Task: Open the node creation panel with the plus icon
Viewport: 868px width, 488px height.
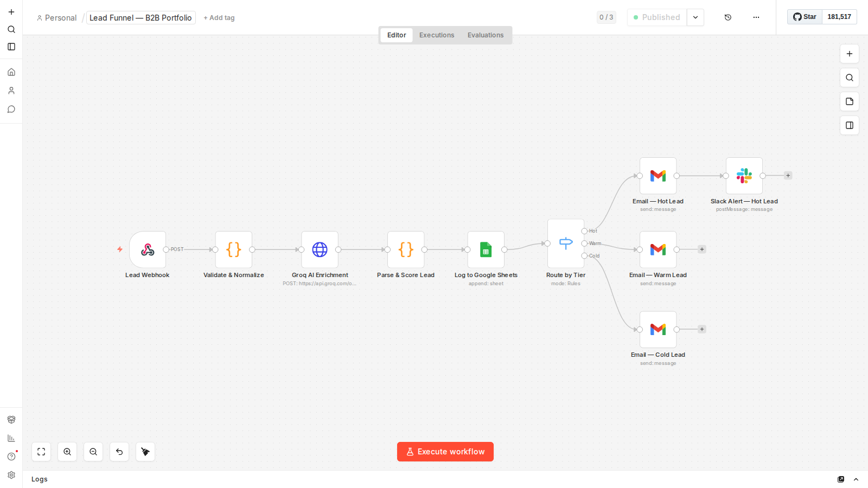Action: (x=849, y=54)
